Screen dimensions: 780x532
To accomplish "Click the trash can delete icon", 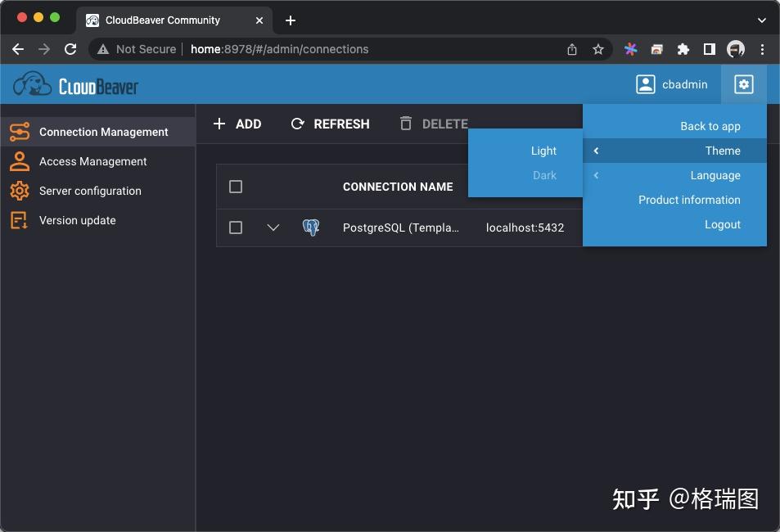I will (406, 124).
